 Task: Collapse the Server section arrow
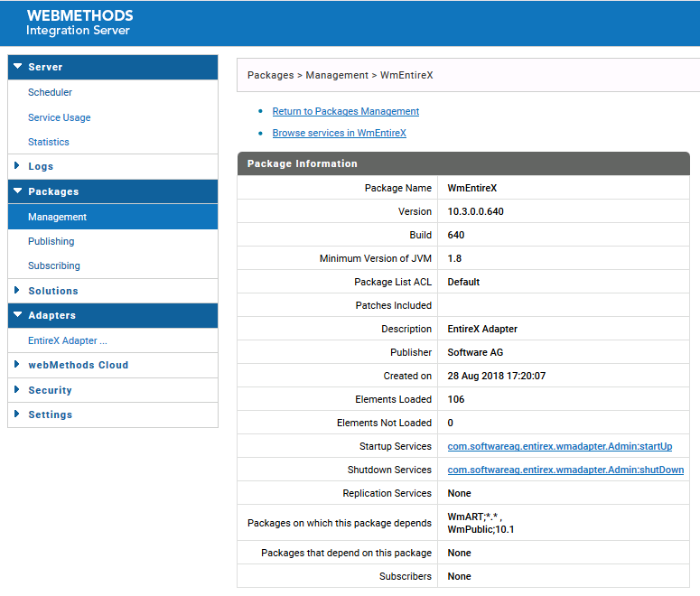17,67
